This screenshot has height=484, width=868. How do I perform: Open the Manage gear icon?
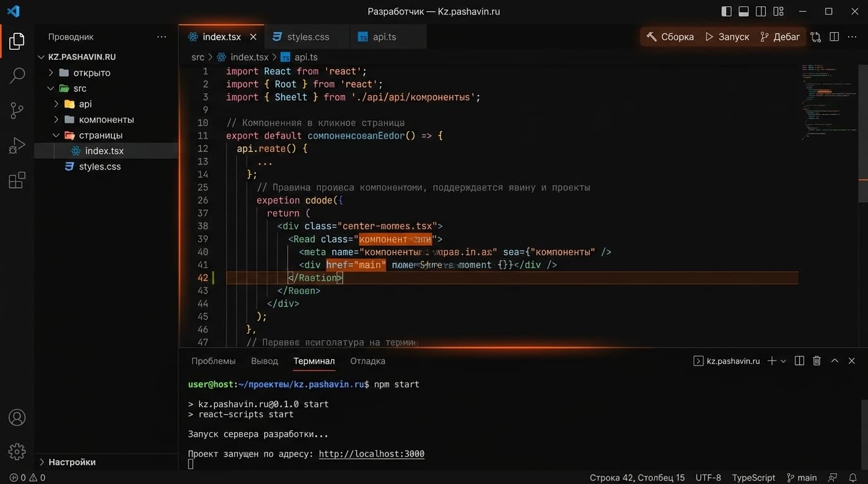[17, 451]
